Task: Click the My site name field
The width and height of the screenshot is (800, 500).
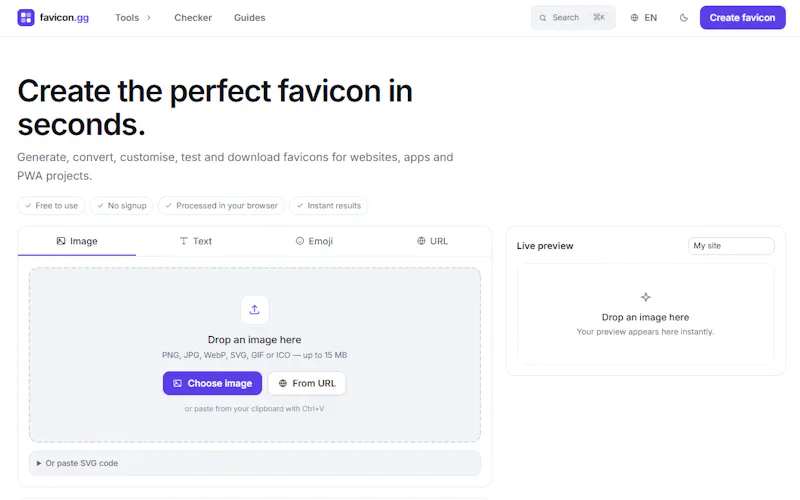Action: [731, 246]
